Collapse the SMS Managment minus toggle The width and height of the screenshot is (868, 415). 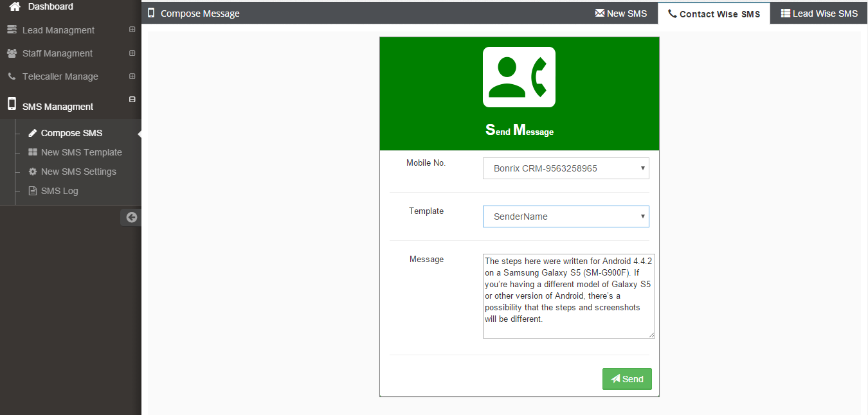[132, 99]
